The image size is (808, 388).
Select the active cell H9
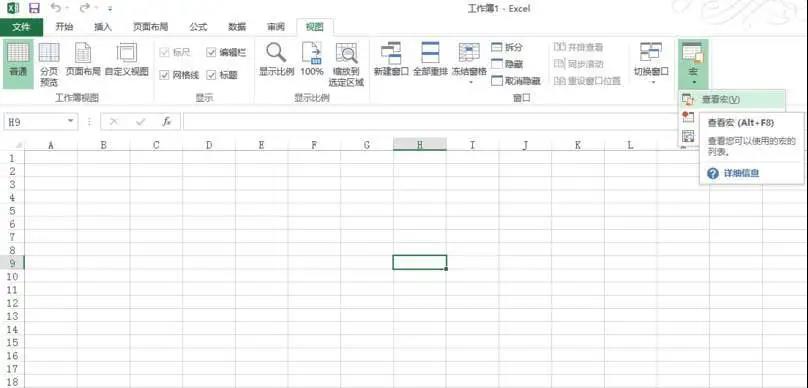coord(419,262)
